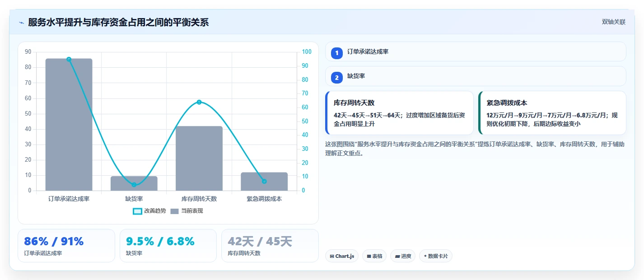The image size is (644, 280).
Task: Click the x-axis label 缺货率
Action: pos(134,199)
